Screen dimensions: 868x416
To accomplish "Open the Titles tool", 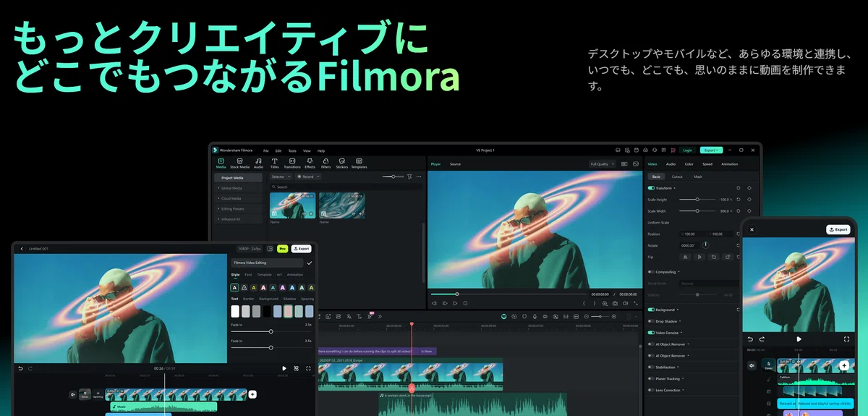I will [274, 163].
